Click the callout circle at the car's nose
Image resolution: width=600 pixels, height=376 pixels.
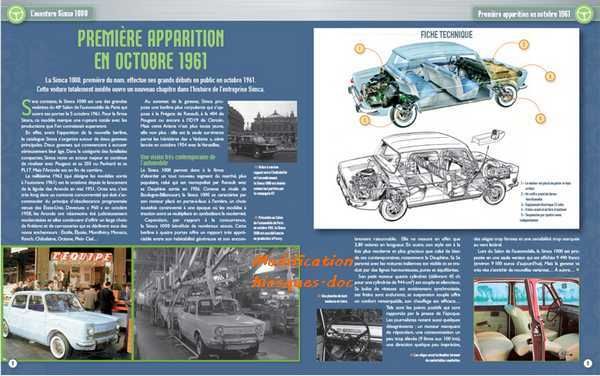point(550,76)
